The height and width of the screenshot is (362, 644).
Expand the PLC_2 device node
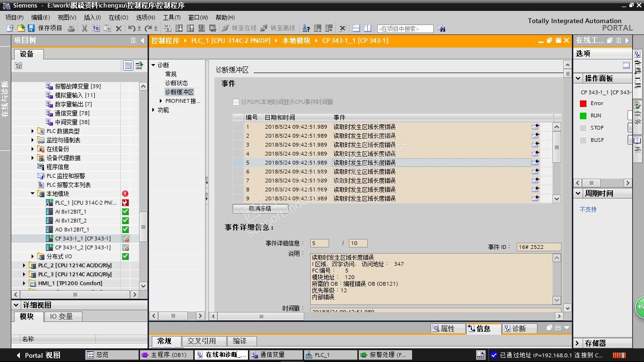24,265
